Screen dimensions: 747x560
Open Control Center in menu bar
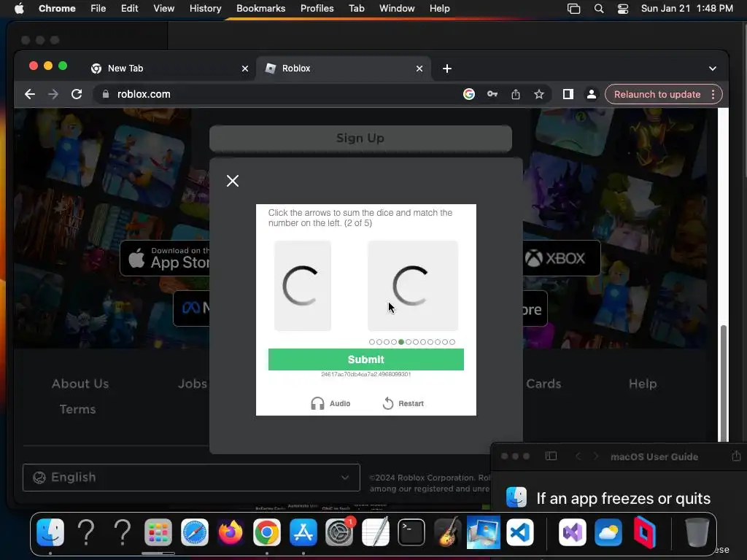pos(623,9)
